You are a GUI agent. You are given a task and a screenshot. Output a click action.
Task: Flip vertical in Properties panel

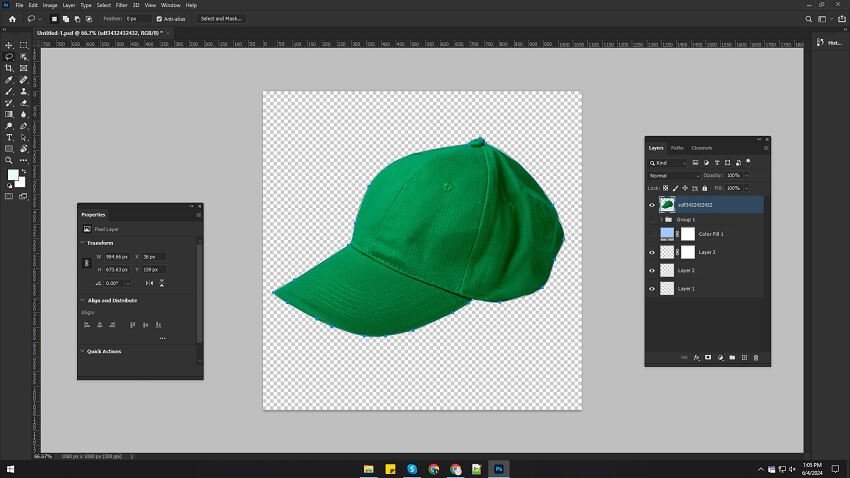pyautogui.click(x=162, y=283)
